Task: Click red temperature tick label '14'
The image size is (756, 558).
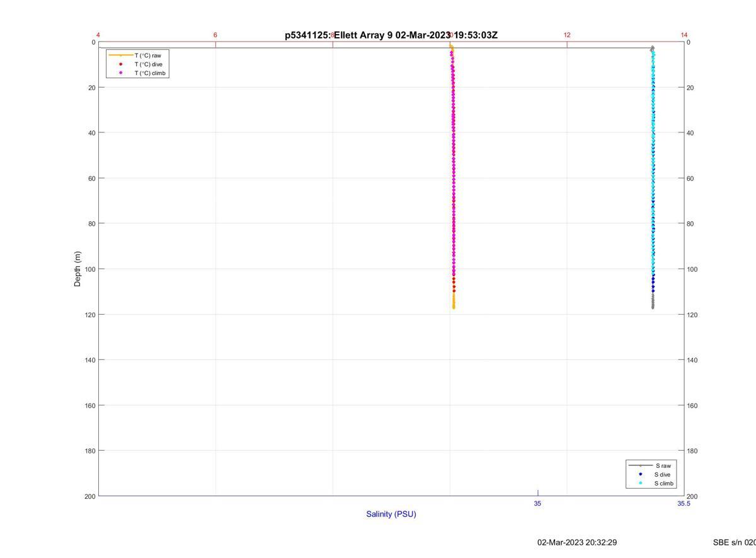Action: 684,35
